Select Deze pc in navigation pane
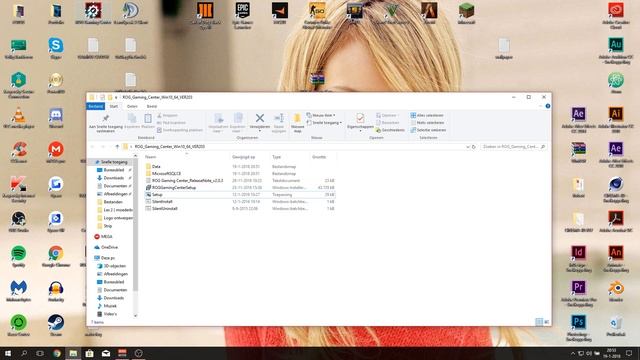640x360 pixels. coord(105,258)
